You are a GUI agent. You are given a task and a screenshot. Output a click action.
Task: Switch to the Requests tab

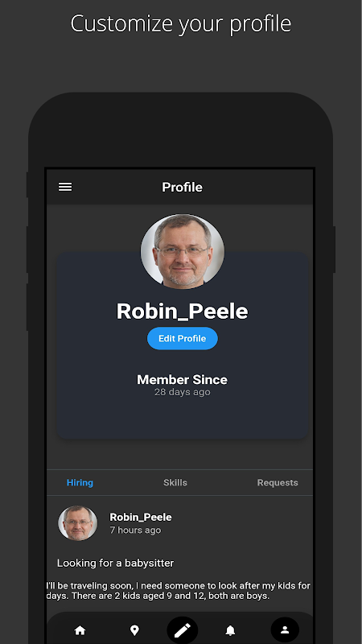(278, 482)
